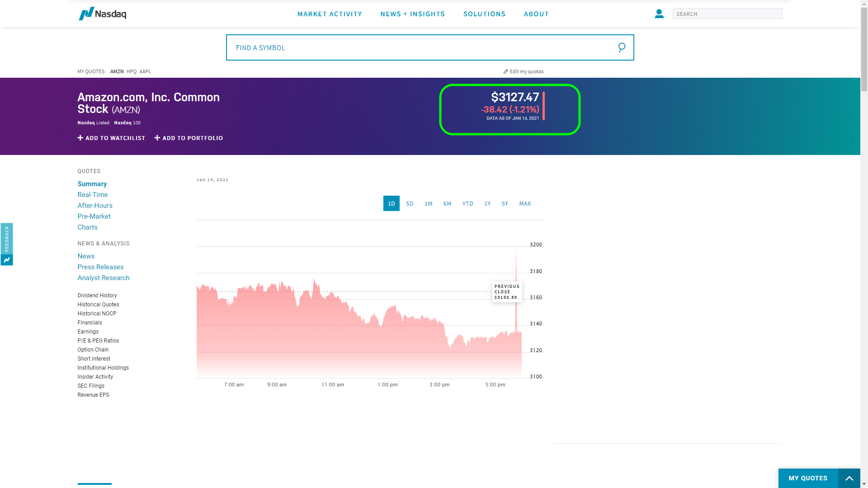Switch chart to 1Y range

[x=487, y=204]
